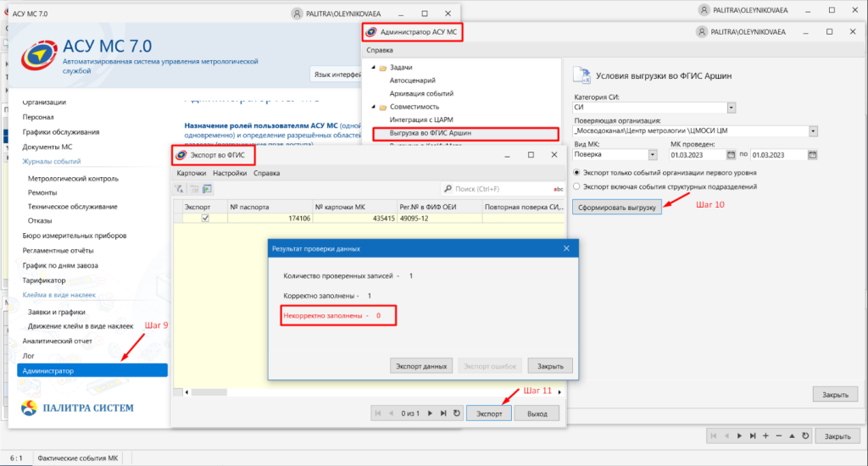Refresh records in Экспорт во ФГИС navigator
The width and height of the screenshot is (868, 466).
coord(457,413)
